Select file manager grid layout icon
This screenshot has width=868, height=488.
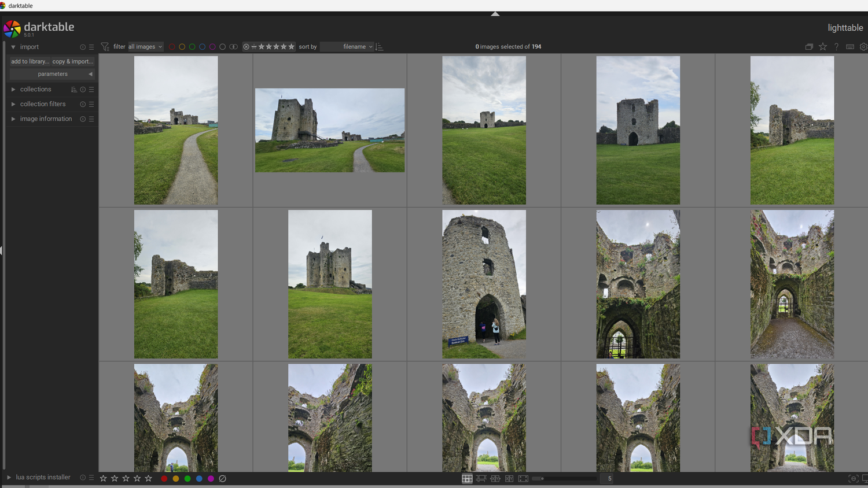point(467,479)
